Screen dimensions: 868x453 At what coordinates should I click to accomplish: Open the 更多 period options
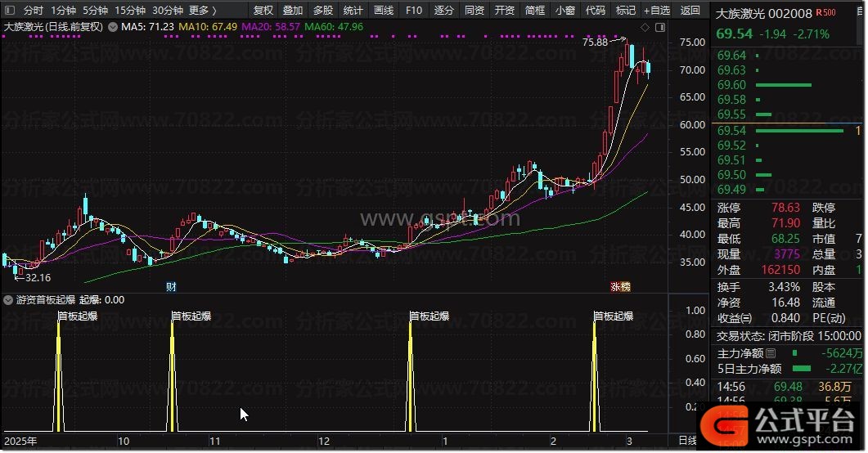tap(203, 11)
